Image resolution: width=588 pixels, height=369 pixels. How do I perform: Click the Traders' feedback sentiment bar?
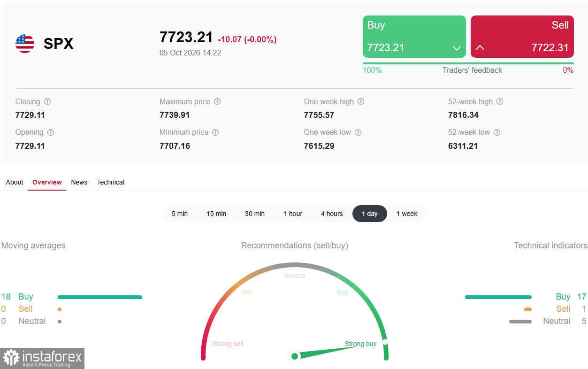pos(468,63)
